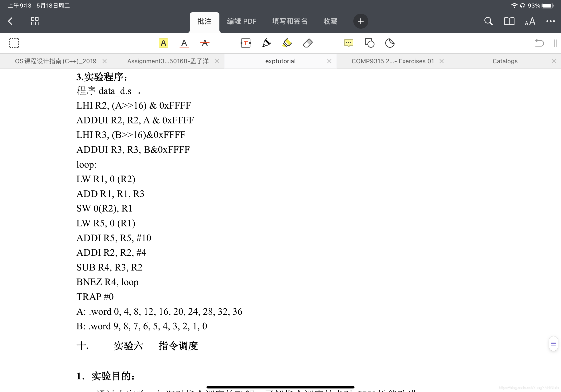Open the sticker tool
The height and width of the screenshot is (392, 561).
coord(390,43)
